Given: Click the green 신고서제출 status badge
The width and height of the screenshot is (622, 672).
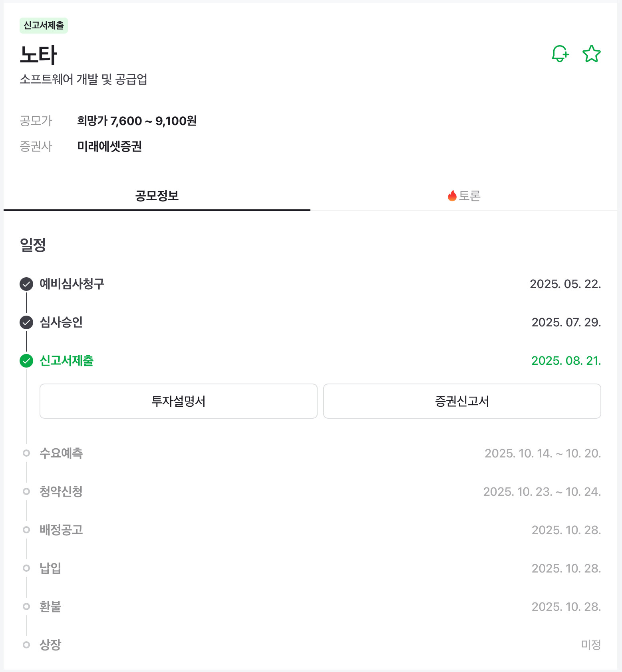Looking at the screenshot, I should pyautogui.click(x=44, y=26).
